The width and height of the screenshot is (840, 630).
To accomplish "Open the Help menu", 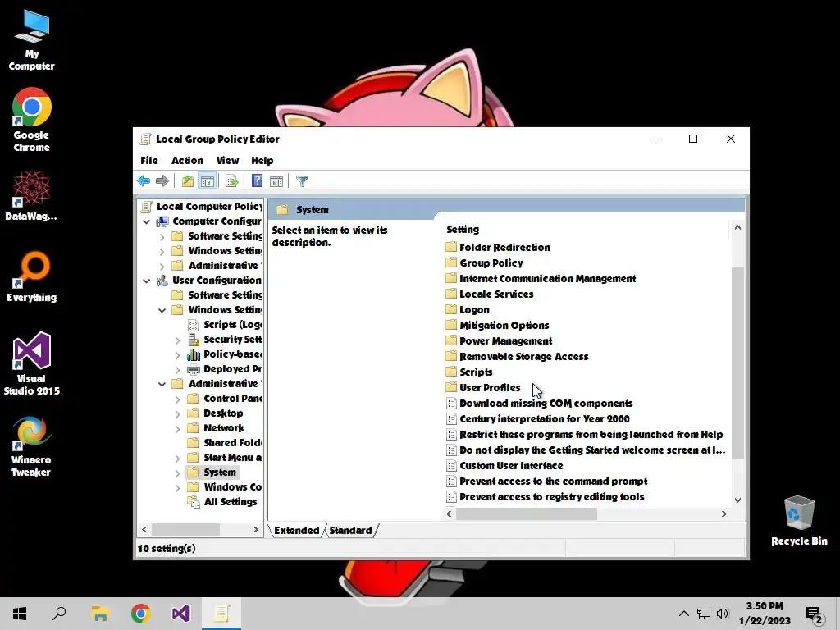I will [x=262, y=161].
